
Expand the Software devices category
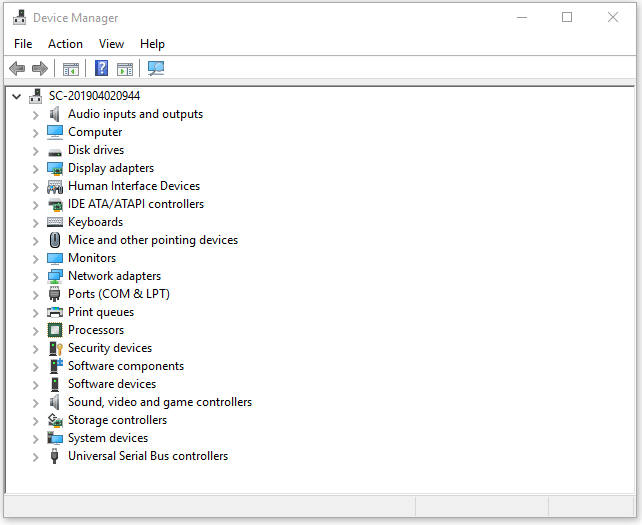click(36, 385)
